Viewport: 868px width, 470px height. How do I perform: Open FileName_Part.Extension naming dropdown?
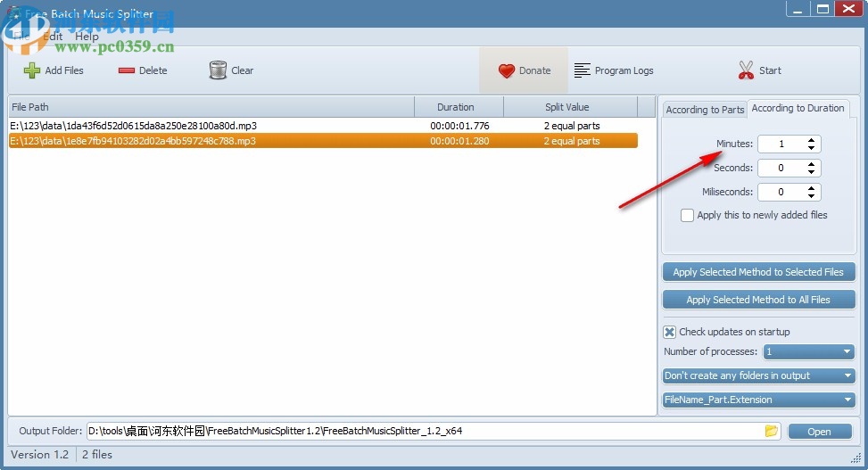tap(758, 400)
